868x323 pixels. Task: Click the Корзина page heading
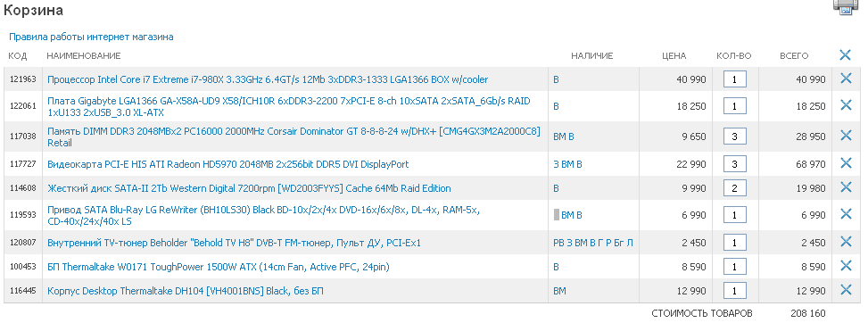[x=33, y=10]
